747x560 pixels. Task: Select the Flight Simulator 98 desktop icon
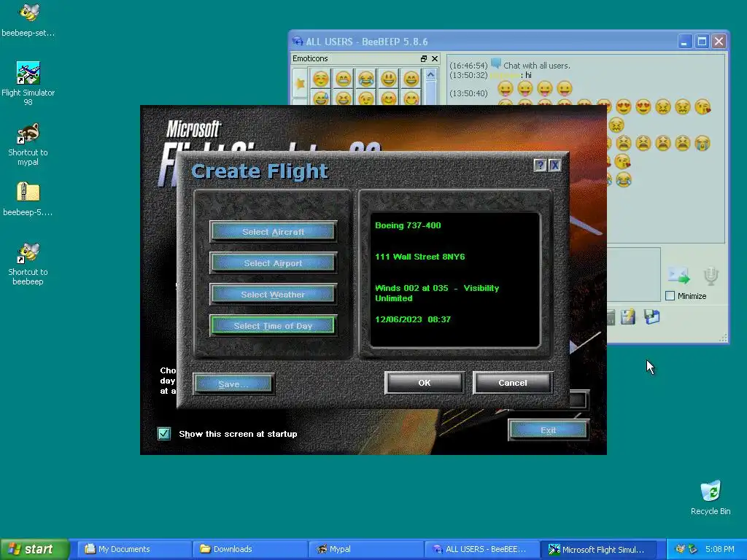pyautogui.click(x=28, y=83)
